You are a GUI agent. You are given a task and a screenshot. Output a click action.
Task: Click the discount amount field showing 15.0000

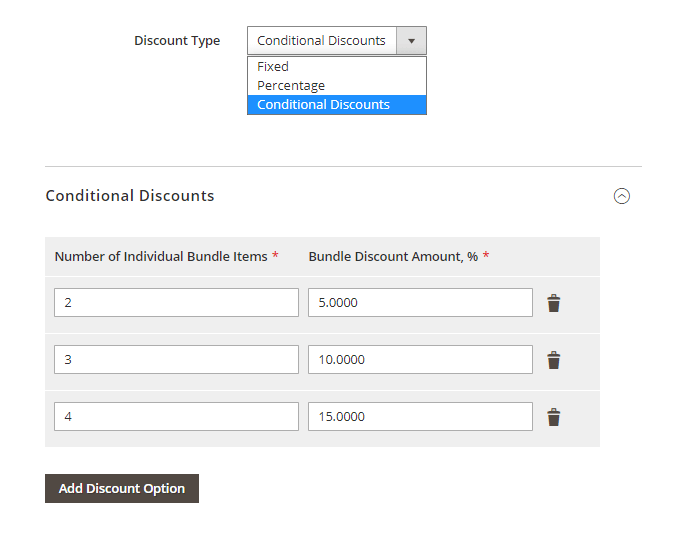click(420, 417)
